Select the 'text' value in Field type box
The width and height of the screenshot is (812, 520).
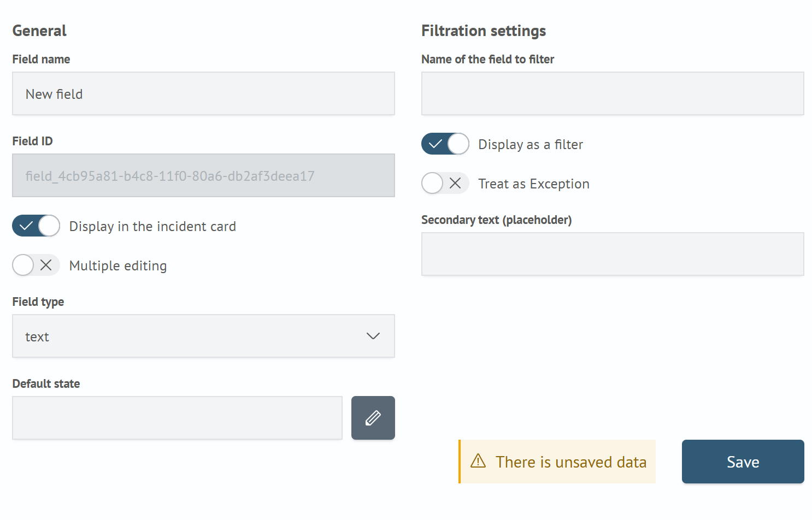tap(37, 336)
